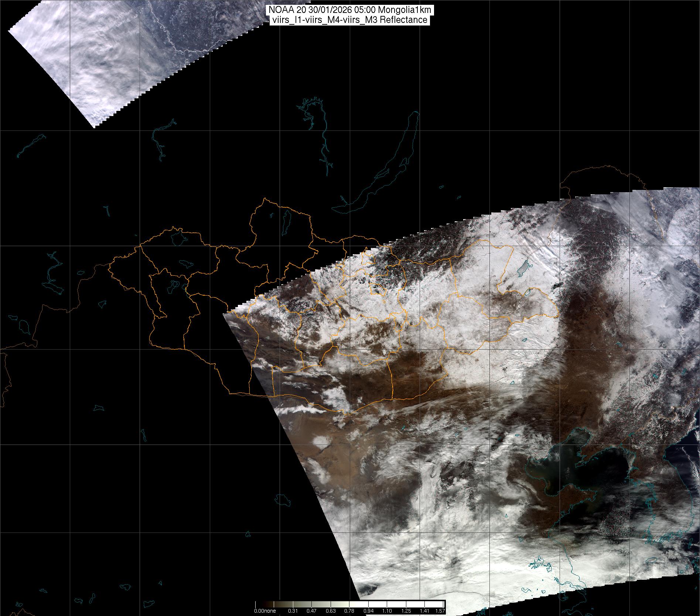This screenshot has width=700, height=616.
Task: Click the NOAA 20 date title label
Action: [350, 10]
